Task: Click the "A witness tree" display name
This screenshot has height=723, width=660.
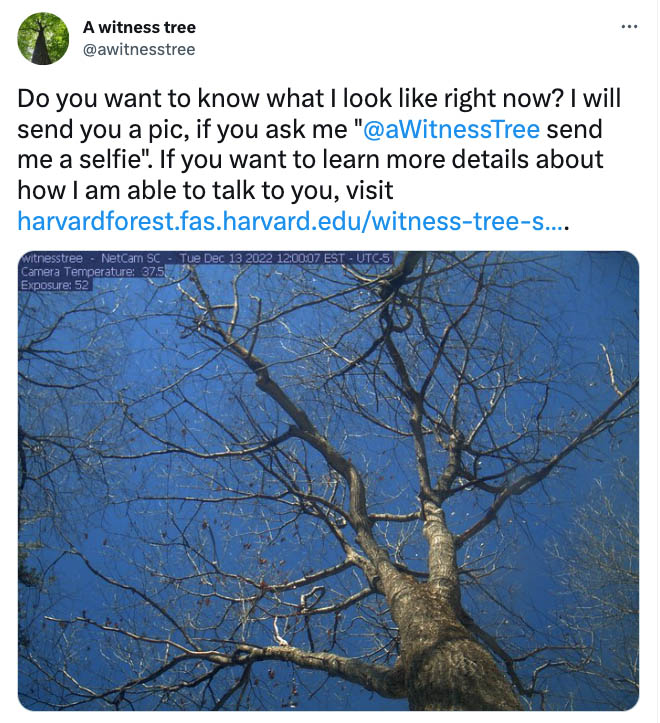Action: pos(139,27)
